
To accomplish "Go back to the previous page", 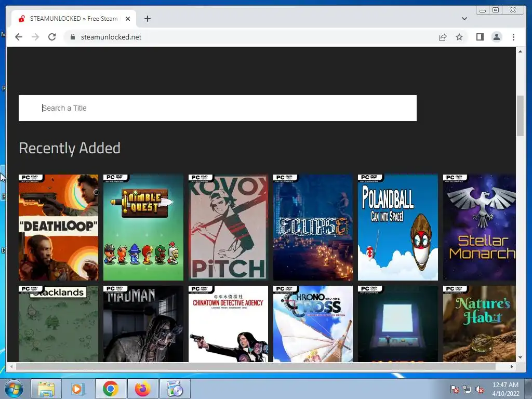I will (x=19, y=37).
